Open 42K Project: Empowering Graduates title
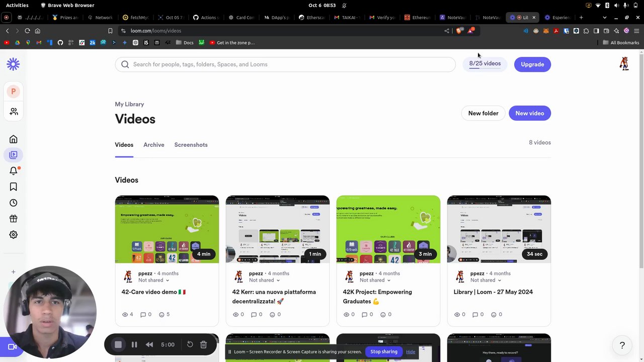The width and height of the screenshot is (644, 362). [x=377, y=297]
